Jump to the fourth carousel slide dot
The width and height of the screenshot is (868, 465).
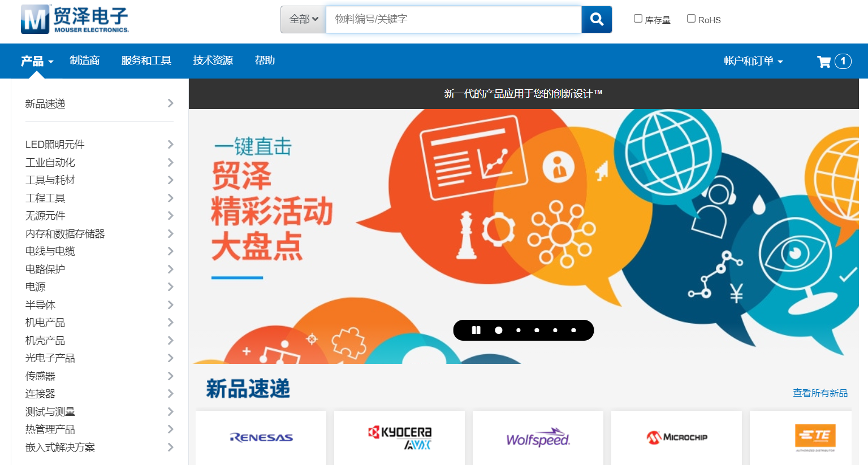click(555, 330)
